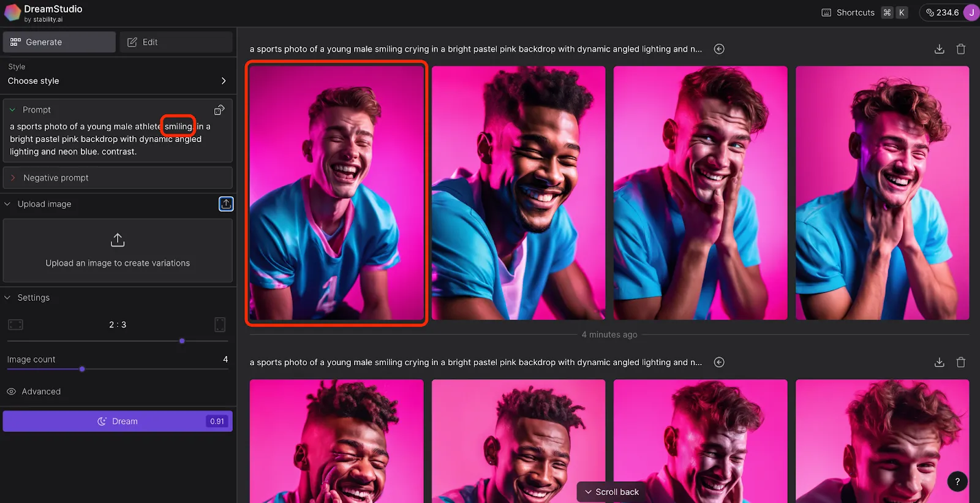
Task: Click the Dream generate button
Action: coord(118,422)
